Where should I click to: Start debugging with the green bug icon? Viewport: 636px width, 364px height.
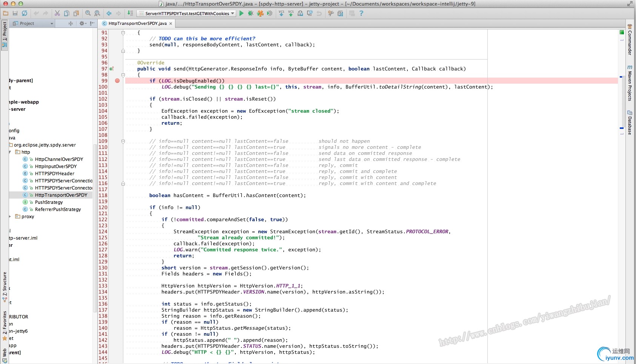click(x=251, y=13)
